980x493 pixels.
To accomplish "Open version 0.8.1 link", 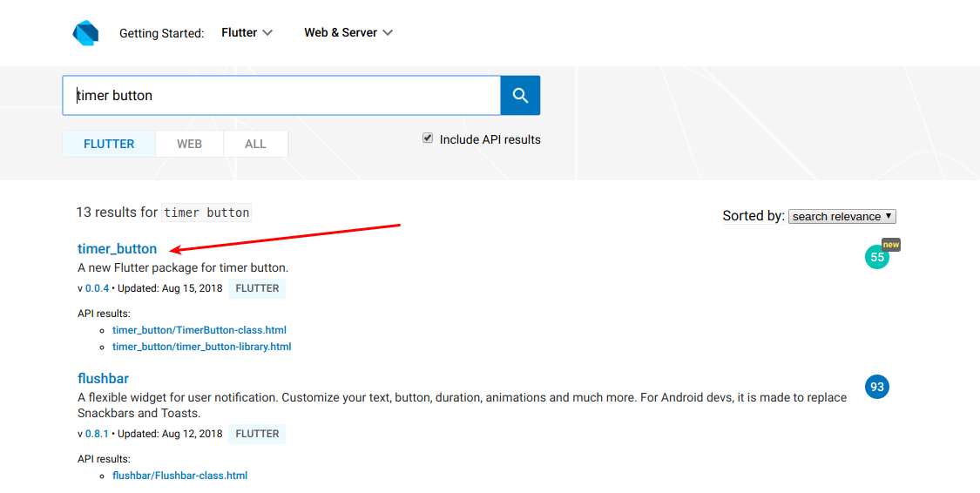I will 97,434.
